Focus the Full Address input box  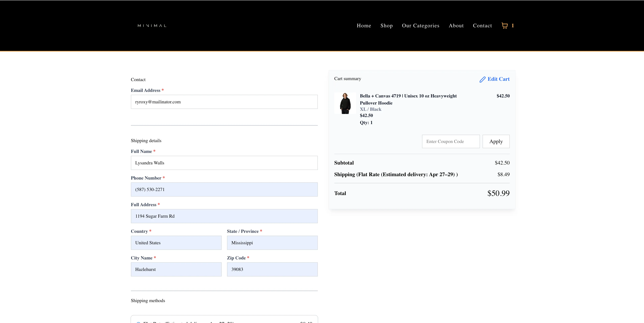click(x=224, y=216)
